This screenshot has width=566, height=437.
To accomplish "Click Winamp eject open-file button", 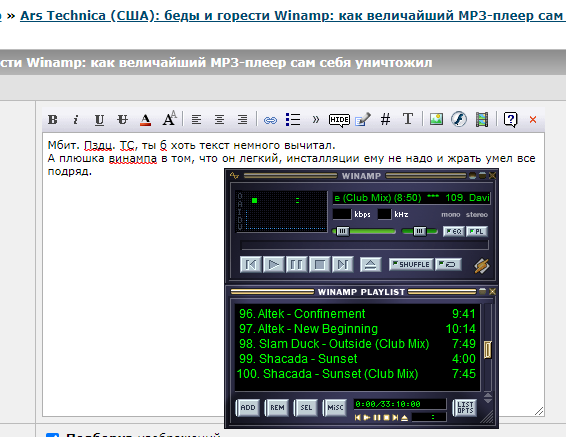I will point(370,265).
